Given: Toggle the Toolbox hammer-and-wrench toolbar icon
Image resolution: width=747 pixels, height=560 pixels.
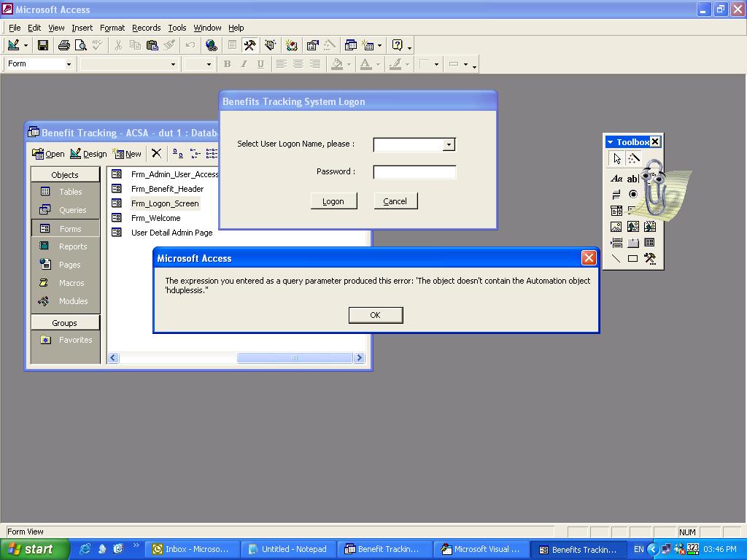Looking at the screenshot, I should point(249,45).
